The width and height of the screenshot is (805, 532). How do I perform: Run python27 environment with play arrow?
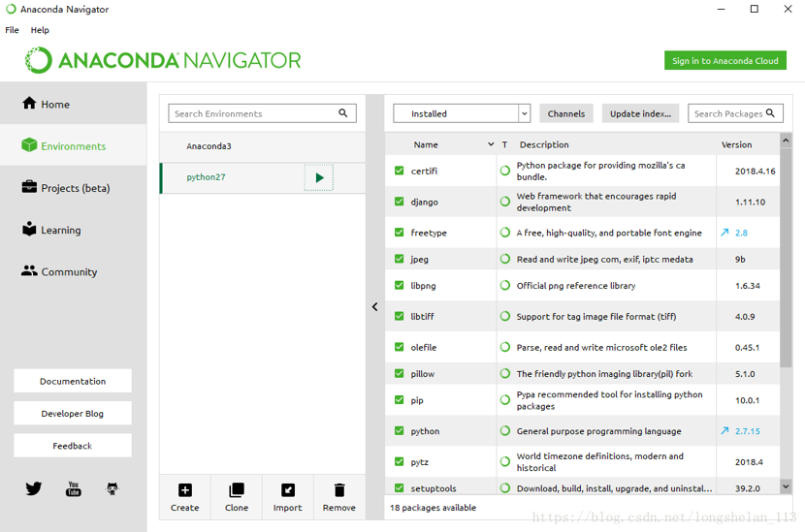pos(319,177)
